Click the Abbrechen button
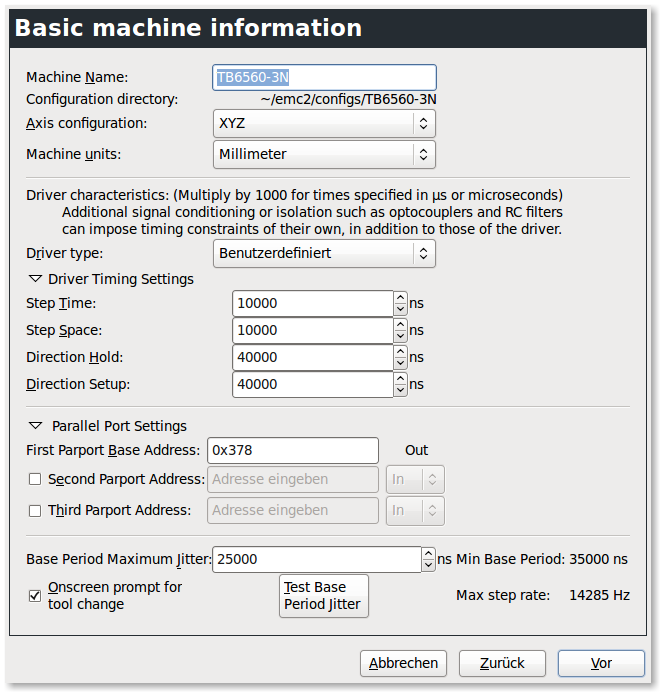The image size is (660, 692). [x=403, y=663]
